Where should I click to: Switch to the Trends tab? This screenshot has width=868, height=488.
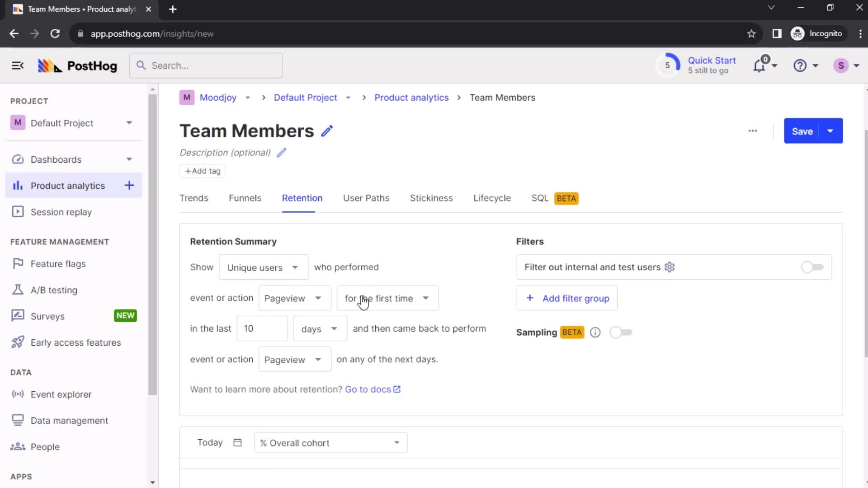pos(193,198)
